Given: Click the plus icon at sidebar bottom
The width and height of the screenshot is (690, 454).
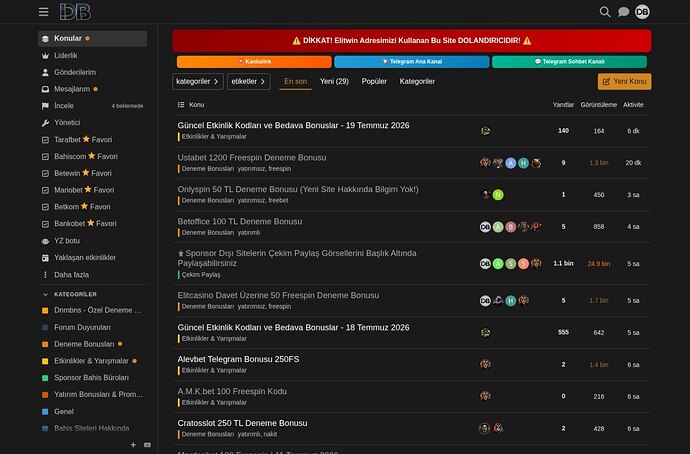Looking at the screenshot, I should 133,445.
